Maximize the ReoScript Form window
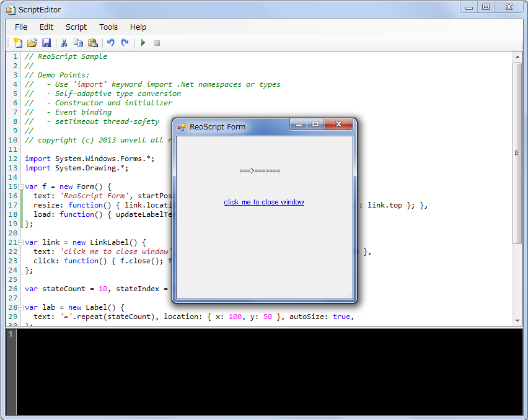The width and height of the screenshot is (528, 420). [x=315, y=125]
